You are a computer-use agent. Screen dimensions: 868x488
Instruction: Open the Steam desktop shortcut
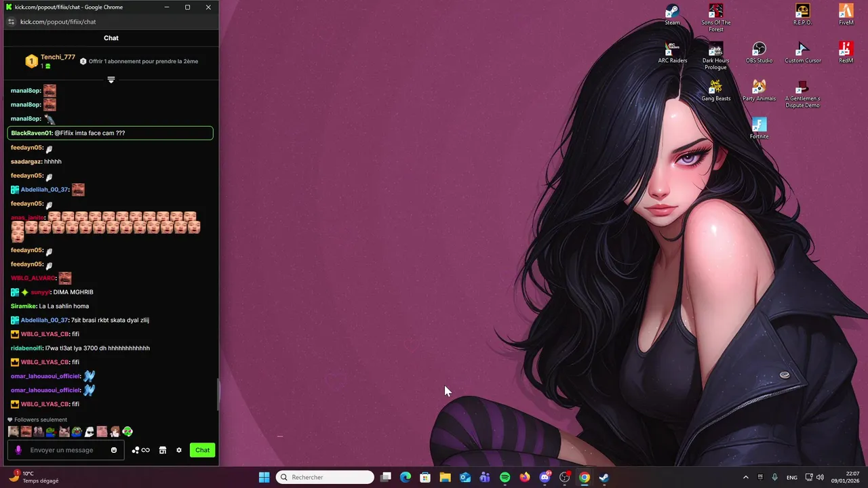(672, 14)
